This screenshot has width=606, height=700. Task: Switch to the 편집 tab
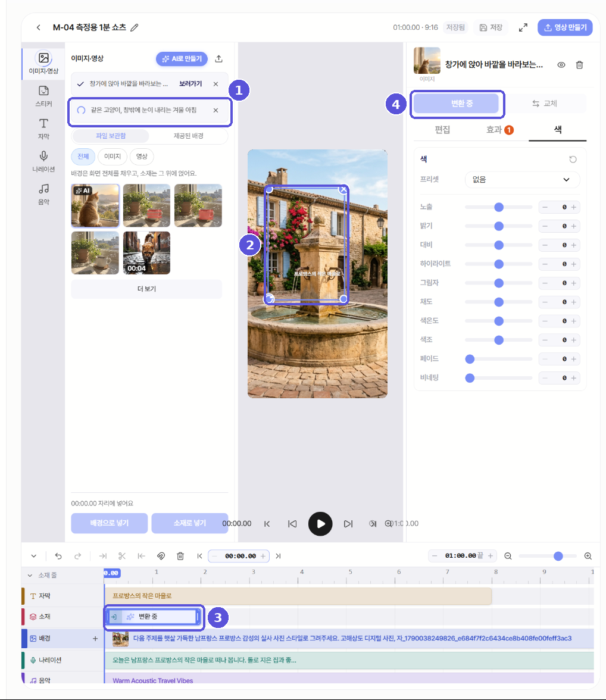(442, 130)
